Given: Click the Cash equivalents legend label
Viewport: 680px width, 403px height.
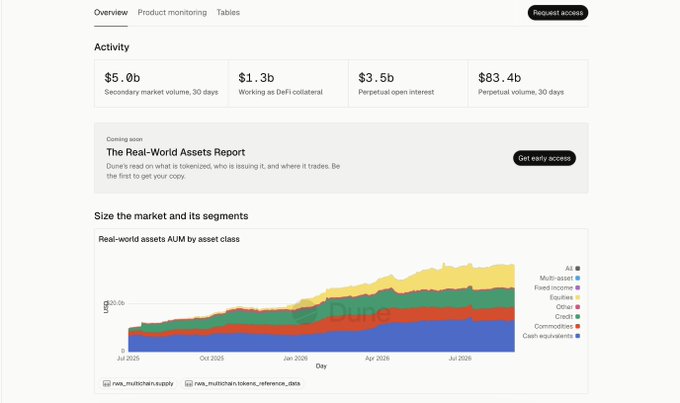Looking at the screenshot, I should [548, 336].
